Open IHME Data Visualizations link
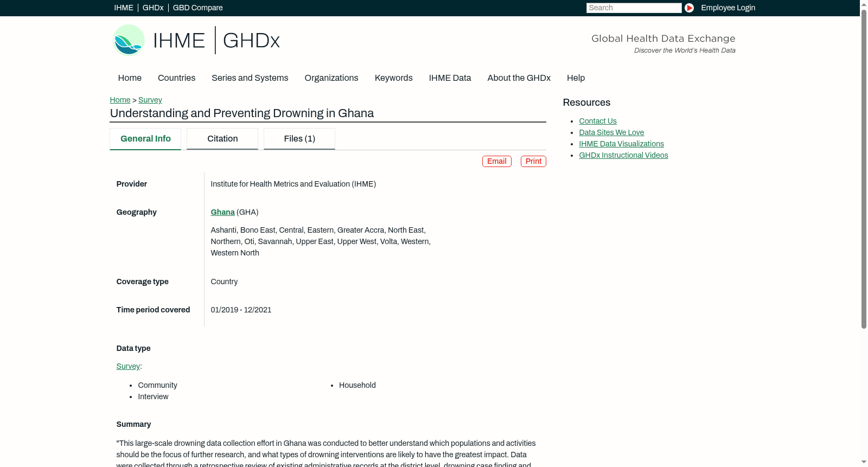 click(621, 144)
